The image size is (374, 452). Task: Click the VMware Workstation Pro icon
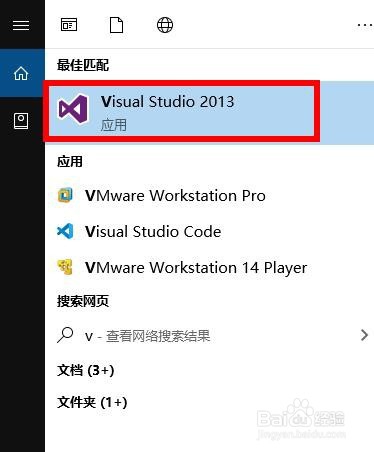pyautogui.click(x=65, y=195)
